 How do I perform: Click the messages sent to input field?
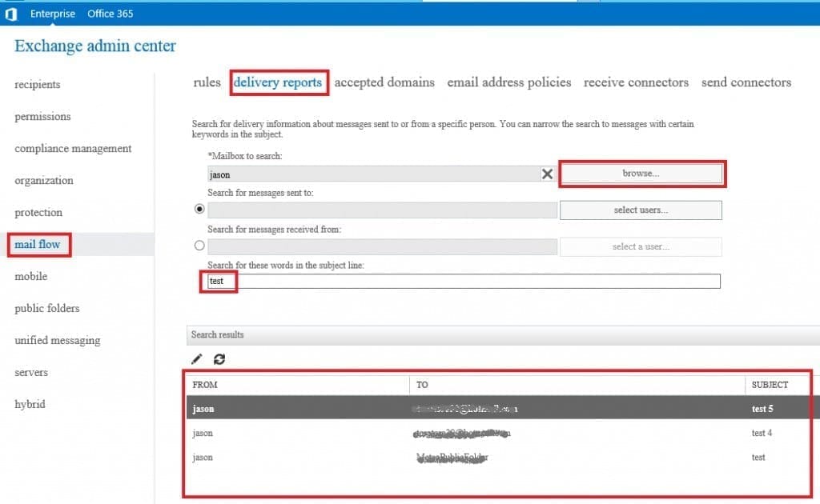coord(382,210)
